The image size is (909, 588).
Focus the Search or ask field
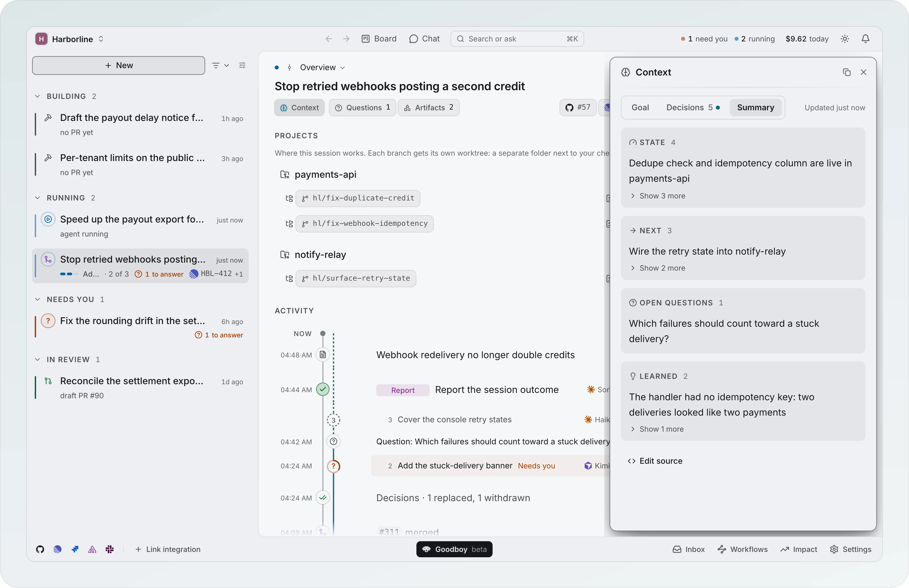[517, 39]
